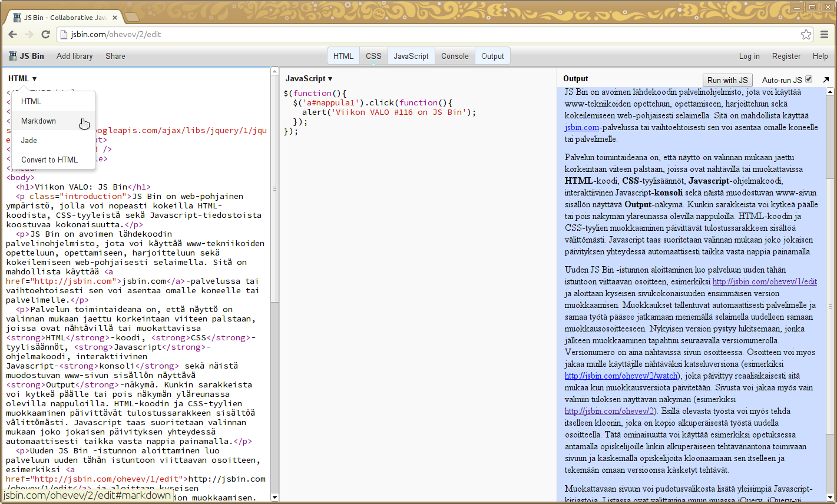Open the Add library dropdown
The height and width of the screenshot is (504, 837).
(x=75, y=56)
